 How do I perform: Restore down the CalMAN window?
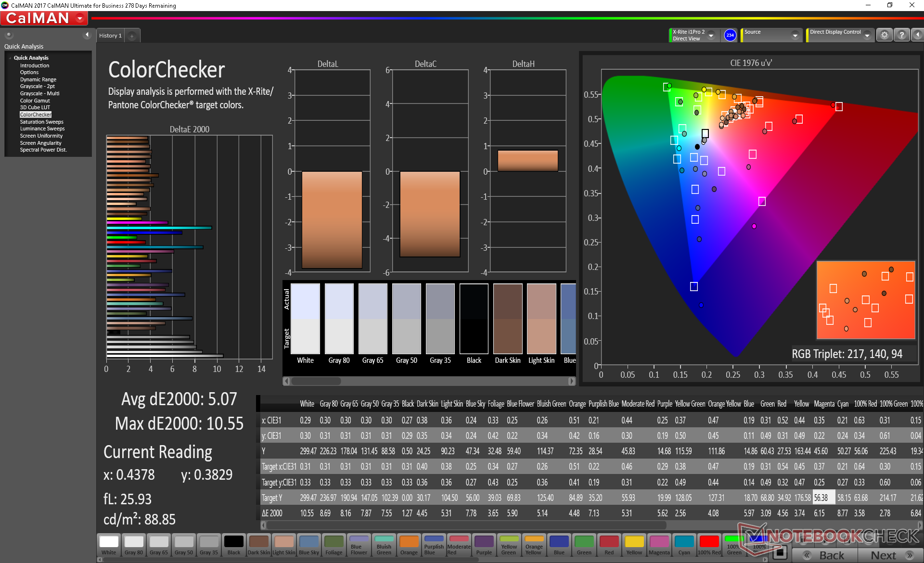point(890,5)
